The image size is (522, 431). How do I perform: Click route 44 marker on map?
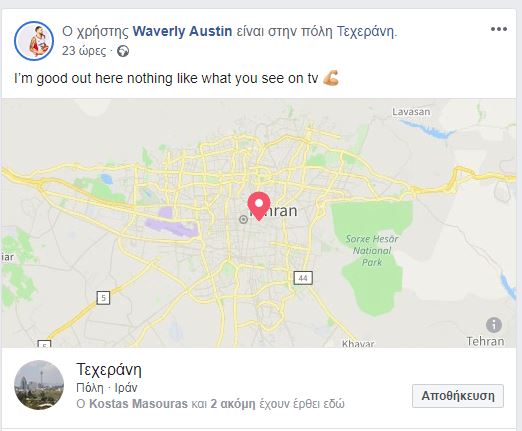(x=303, y=278)
